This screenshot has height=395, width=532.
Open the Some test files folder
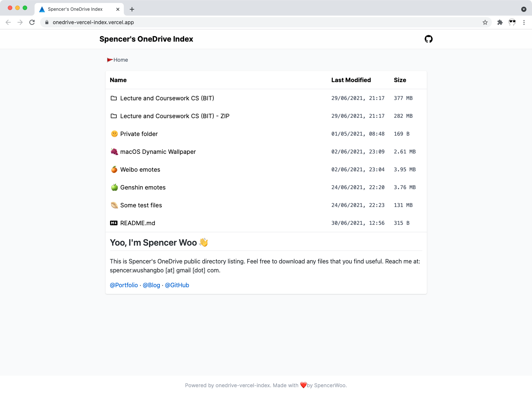tap(141, 205)
